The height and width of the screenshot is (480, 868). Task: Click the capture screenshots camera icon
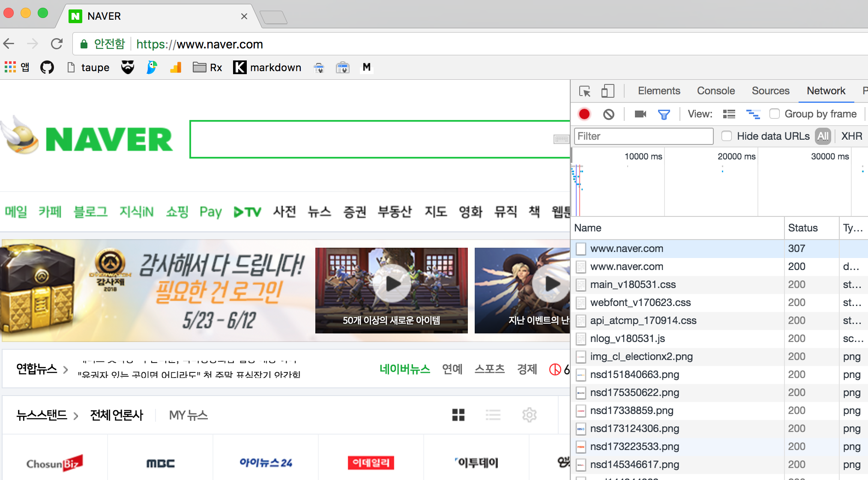click(641, 114)
